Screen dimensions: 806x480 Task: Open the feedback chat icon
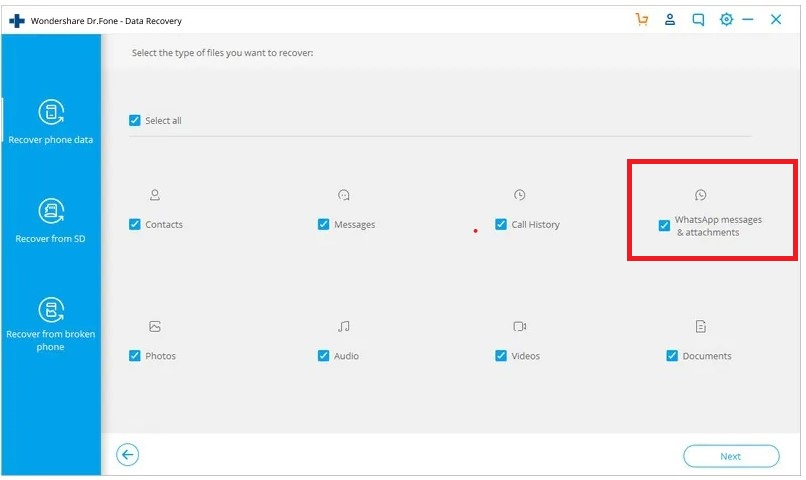(x=698, y=20)
